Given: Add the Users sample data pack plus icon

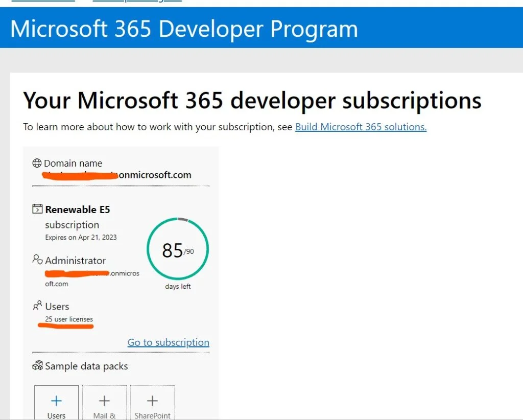Looking at the screenshot, I should tap(57, 401).
